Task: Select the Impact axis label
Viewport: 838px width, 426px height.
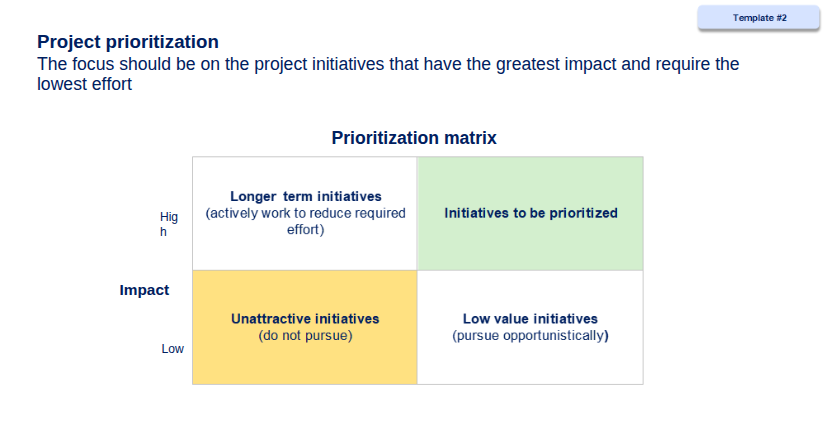Action: tap(144, 290)
